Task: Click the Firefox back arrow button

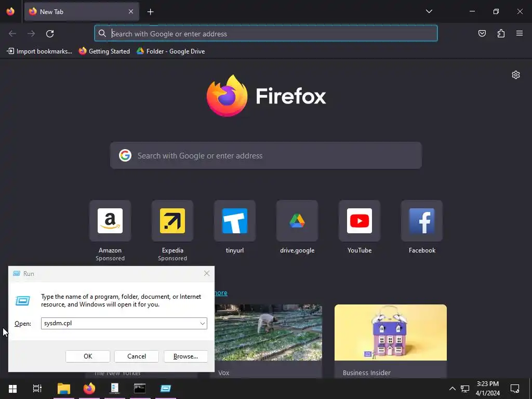Action: tap(12, 34)
